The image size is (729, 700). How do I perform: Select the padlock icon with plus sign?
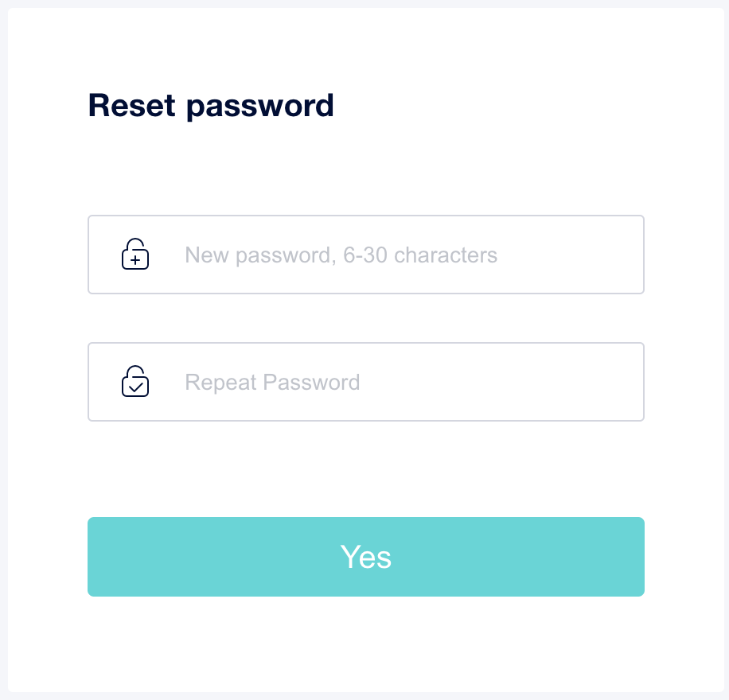135,255
